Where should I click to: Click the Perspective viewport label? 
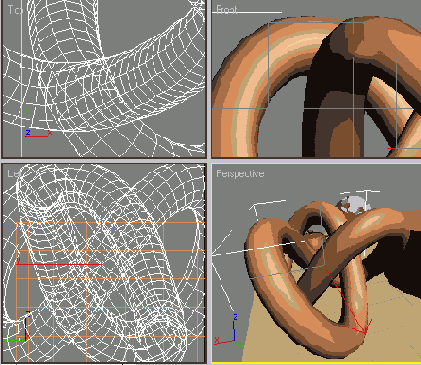coord(240,174)
